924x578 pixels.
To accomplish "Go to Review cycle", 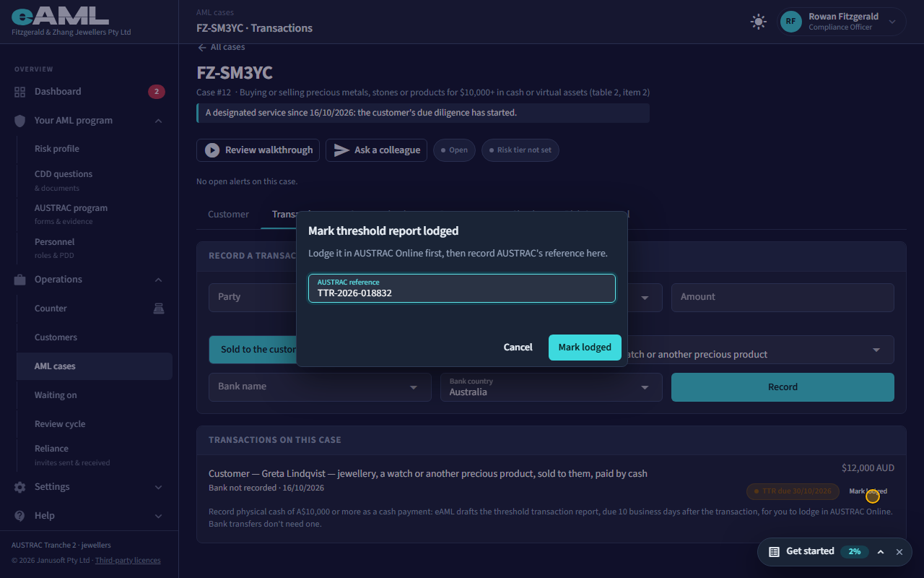I will tap(60, 424).
